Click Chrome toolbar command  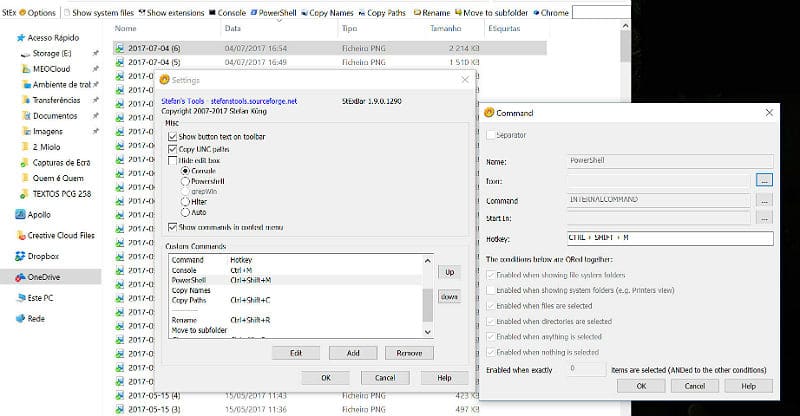tap(551, 13)
